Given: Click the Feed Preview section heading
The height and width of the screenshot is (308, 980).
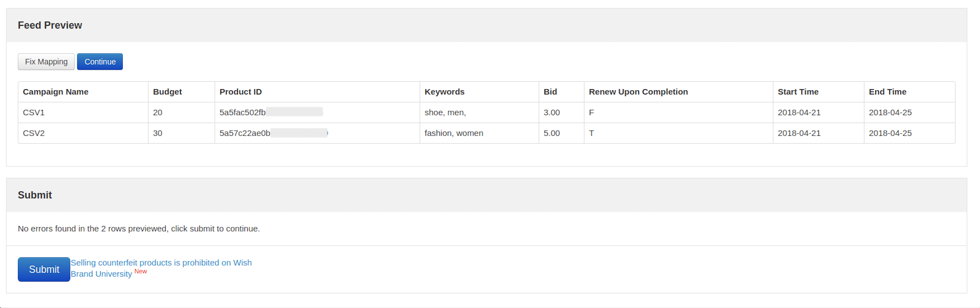Looking at the screenshot, I should (x=50, y=25).
